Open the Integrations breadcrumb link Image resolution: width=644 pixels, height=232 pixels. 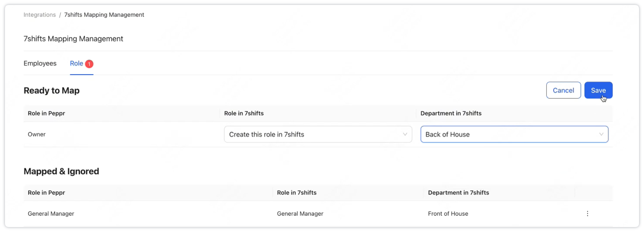pyautogui.click(x=40, y=15)
